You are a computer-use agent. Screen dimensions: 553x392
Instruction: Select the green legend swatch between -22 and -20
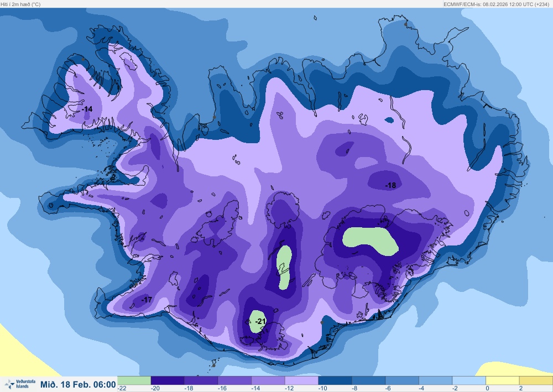pyautogui.click(x=134, y=380)
